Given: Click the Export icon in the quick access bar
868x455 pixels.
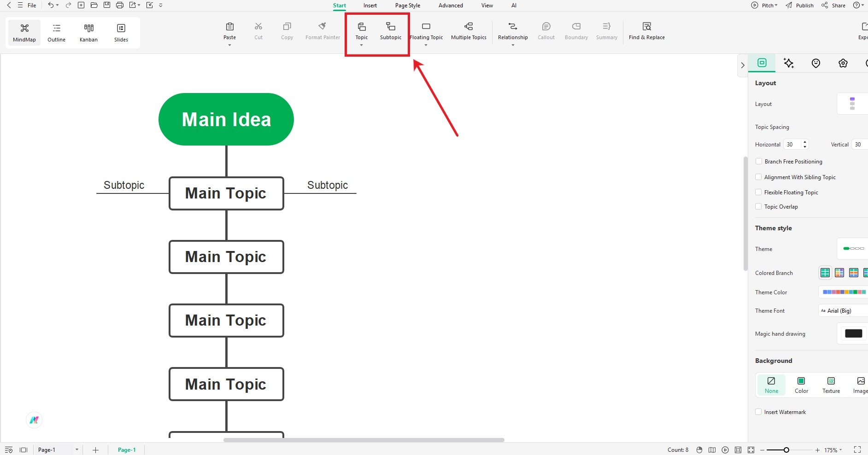Looking at the screenshot, I should (133, 5).
